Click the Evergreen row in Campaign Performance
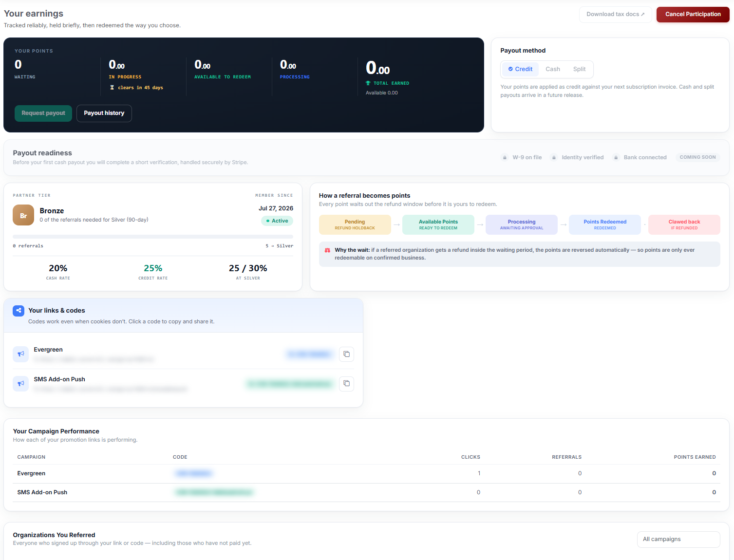 [x=366, y=473]
